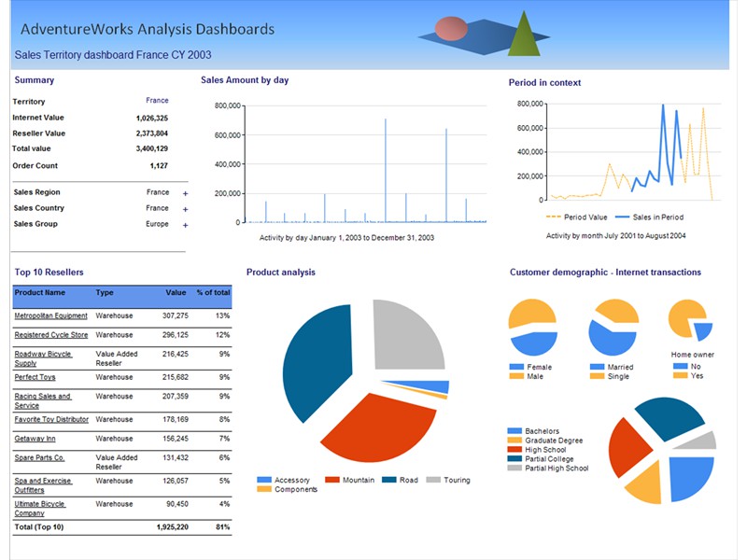The height and width of the screenshot is (560, 747).
Task: Click the Type column header
Action: click(105, 292)
